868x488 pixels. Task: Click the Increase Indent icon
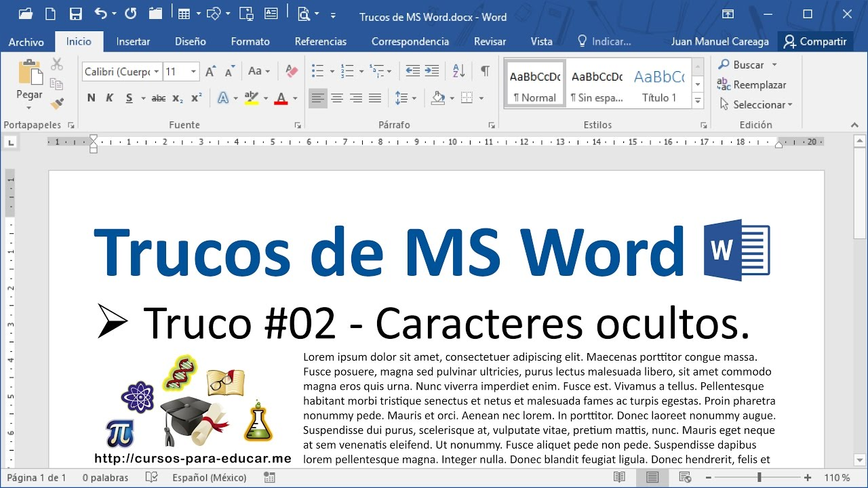click(432, 71)
